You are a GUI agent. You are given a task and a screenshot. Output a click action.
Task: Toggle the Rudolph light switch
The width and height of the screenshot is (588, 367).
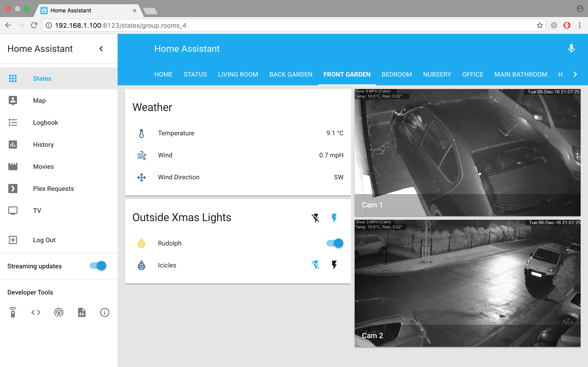[335, 243]
